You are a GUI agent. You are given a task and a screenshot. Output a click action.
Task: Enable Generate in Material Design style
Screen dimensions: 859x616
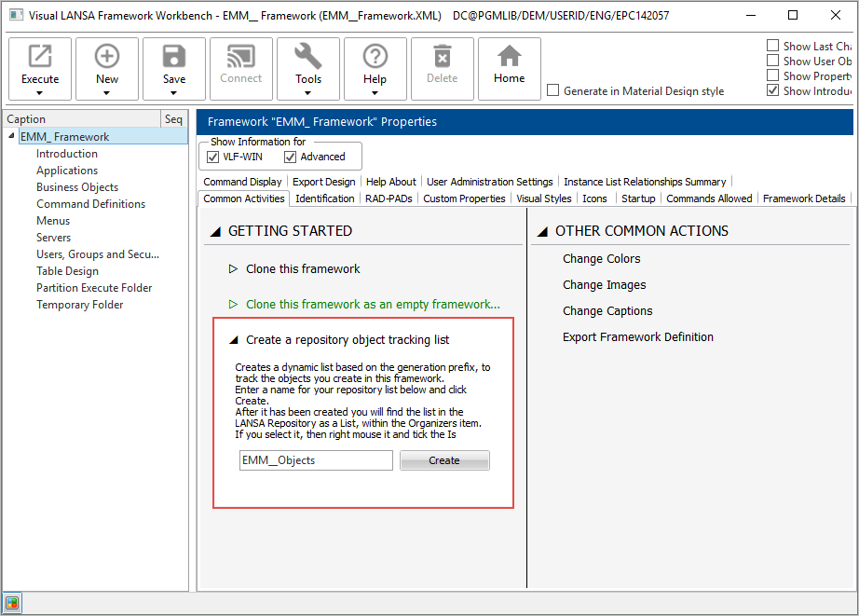coord(553,90)
